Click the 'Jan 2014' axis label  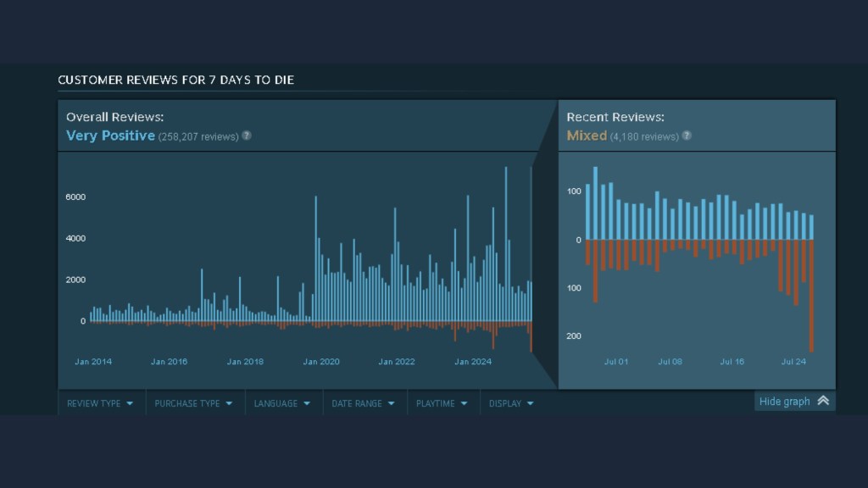(93, 361)
